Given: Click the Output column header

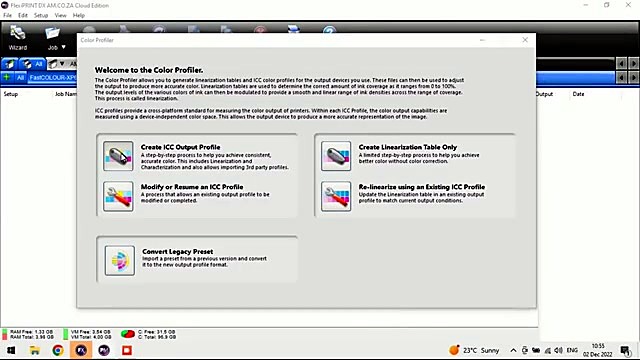Looking at the screenshot, I should coord(544,94).
